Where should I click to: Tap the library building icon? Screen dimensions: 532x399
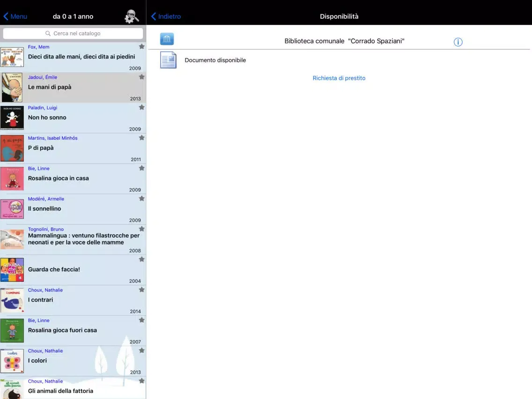pos(167,39)
